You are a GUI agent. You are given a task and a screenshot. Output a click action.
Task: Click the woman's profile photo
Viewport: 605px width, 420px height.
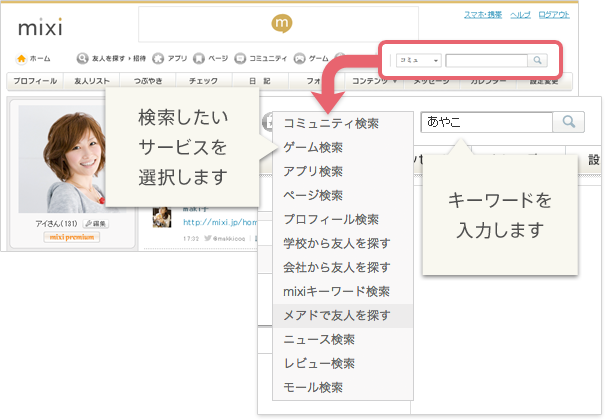pos(63,159)
